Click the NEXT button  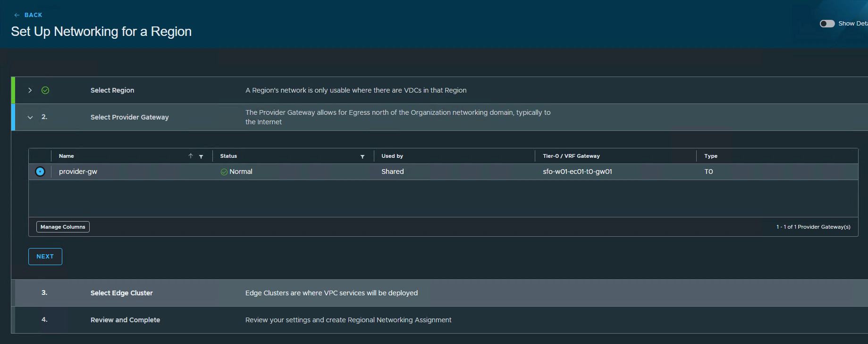[x=45, y=257]
